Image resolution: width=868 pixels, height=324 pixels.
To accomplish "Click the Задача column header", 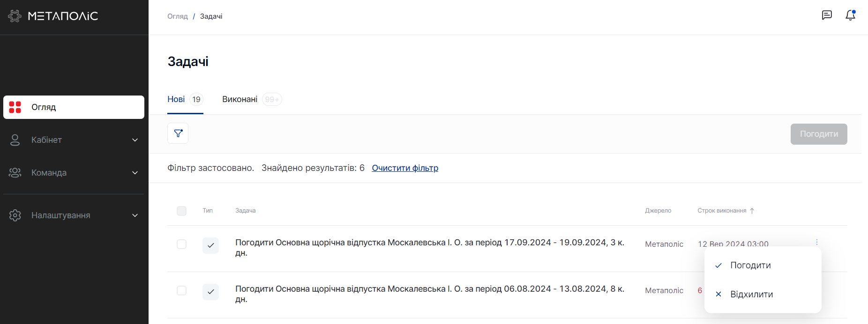I will pos(246,211).
